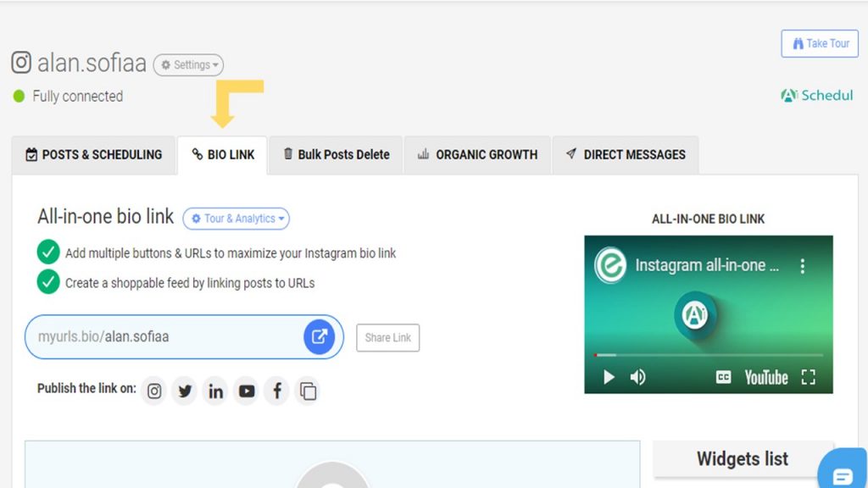Click the Fully connected status text

tap(77, 97)
